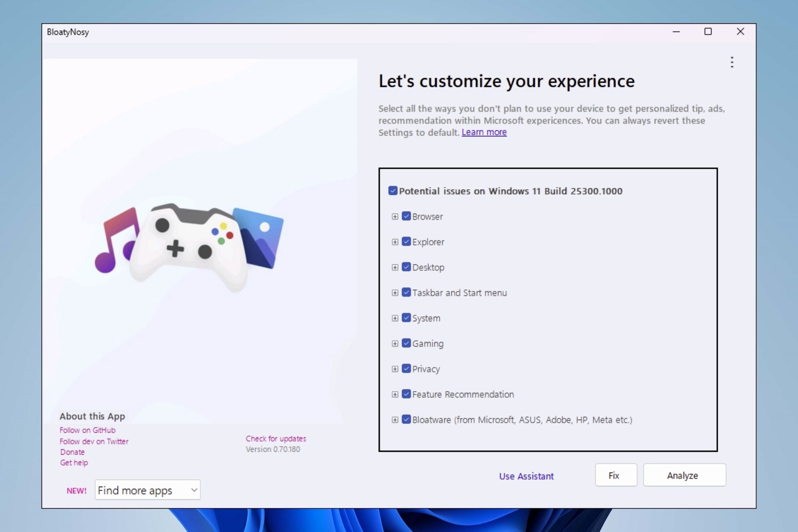The height and width of the screenshot is (532, 798).
Task: Open the three-dot more options menu
Action: coord(732,62)
